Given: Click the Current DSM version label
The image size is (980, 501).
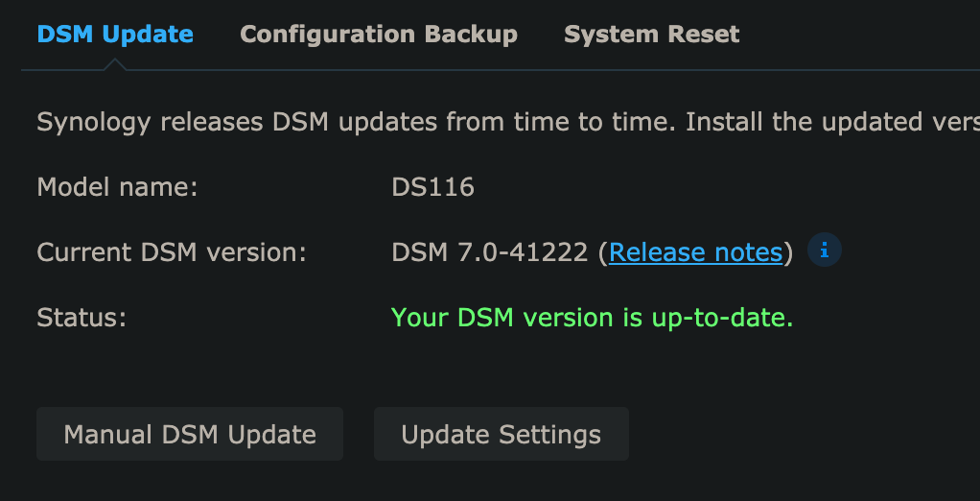Looking at the screenshot, I should [172, 252].
